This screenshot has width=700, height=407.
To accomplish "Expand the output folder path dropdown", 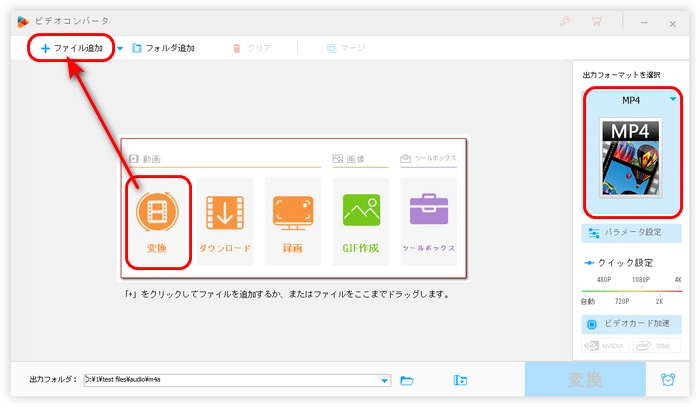I will click(x=385, y=380).
